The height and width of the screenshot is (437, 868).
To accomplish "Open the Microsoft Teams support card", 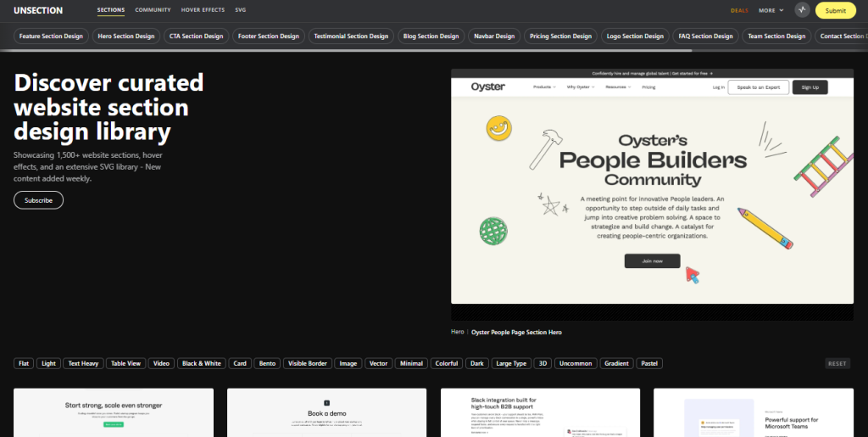I will click(x=754, y=412).
